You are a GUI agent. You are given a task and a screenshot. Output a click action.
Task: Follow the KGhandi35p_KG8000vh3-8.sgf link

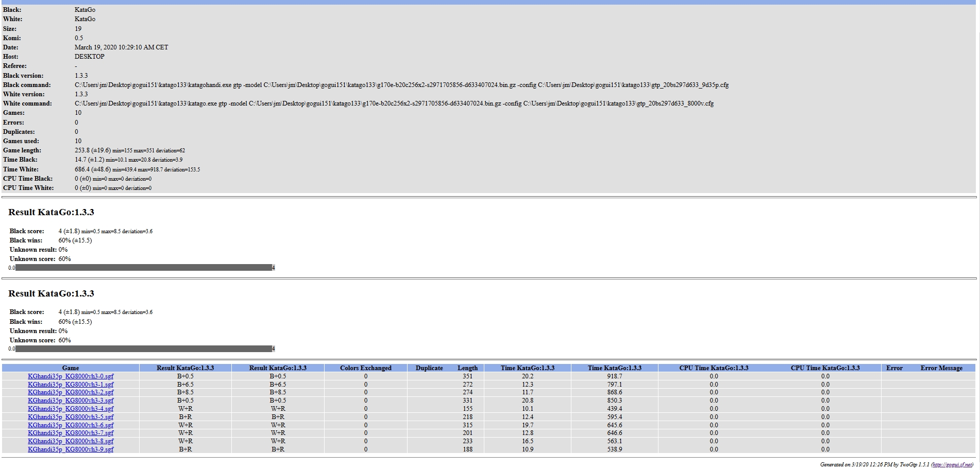click(71, 441)
